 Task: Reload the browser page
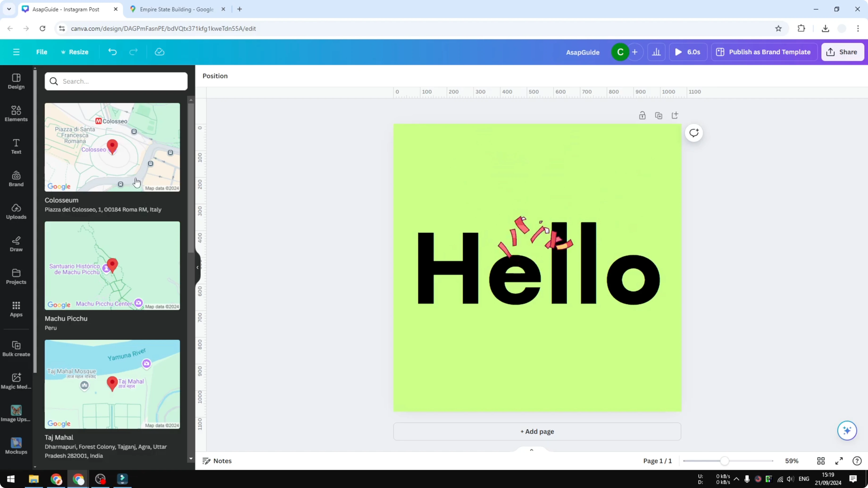pyautogui.click(x=42, y=29)
